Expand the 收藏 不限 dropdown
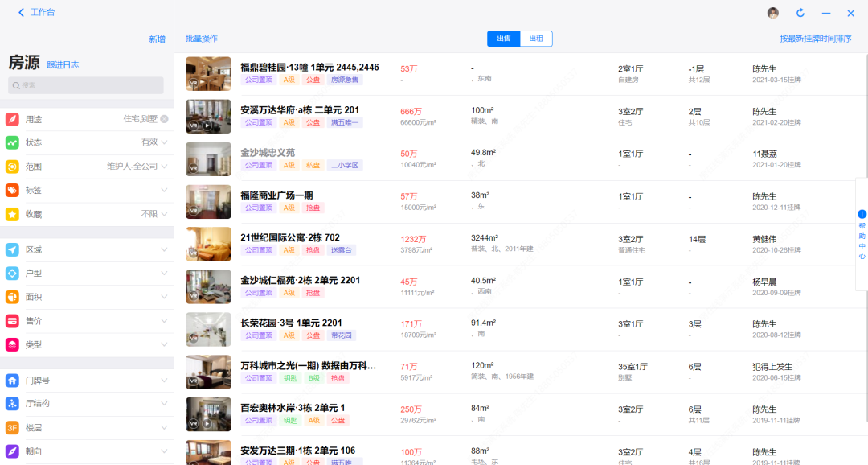868x465 pixels. coord(165,214)
